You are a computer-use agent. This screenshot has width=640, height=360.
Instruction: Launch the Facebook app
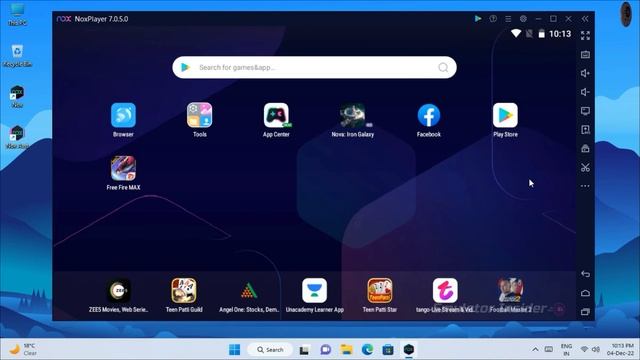pos(429,116)
